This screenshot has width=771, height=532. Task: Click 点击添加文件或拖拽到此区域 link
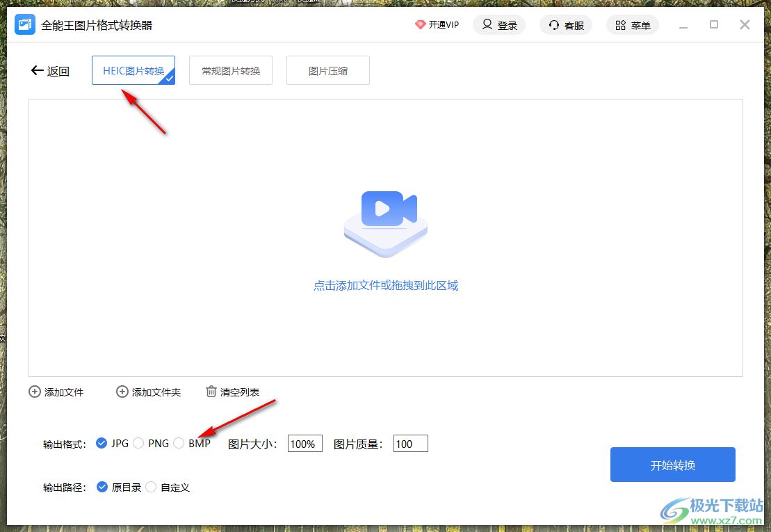386,286
